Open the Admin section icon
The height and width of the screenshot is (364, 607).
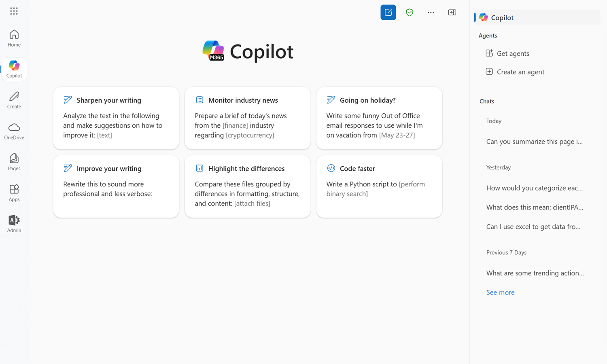[14, 223]
